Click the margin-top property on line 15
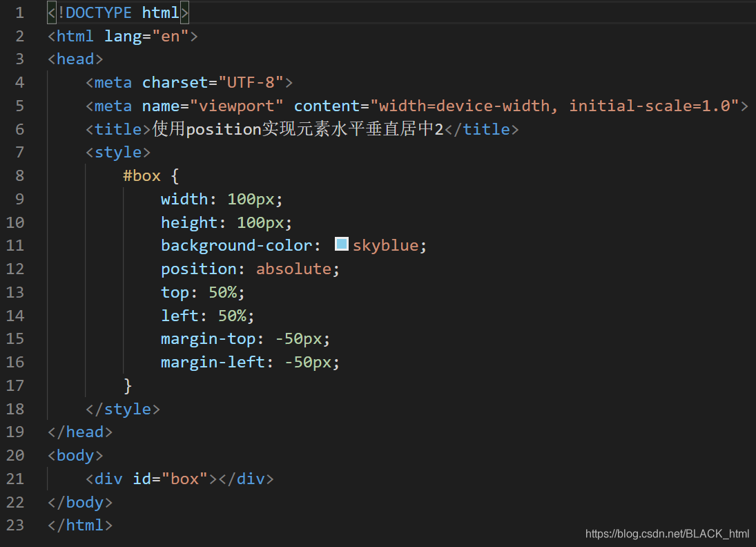This screenshot has width=756, height=547. [208, 339]
